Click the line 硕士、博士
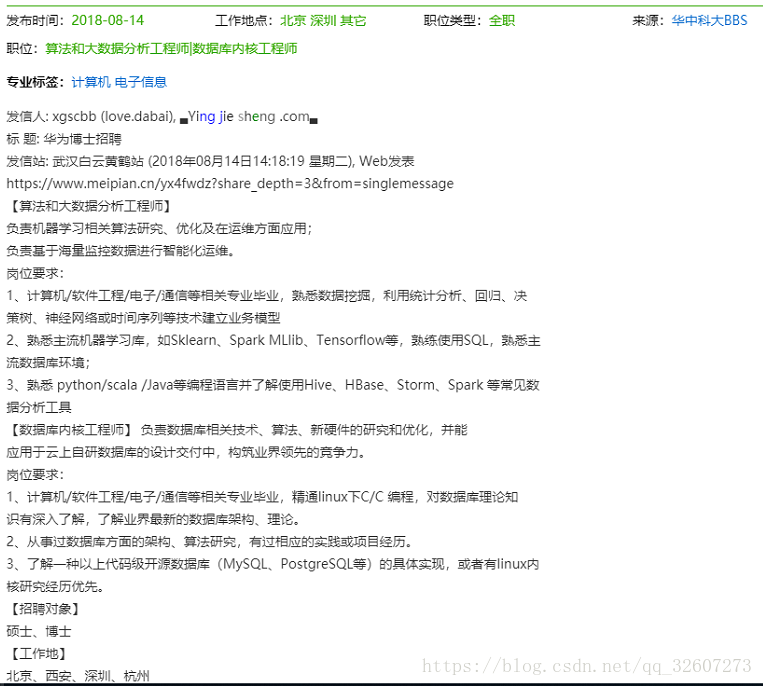Image resolution: width=763 pixels, height=686 pixels. 39,632
